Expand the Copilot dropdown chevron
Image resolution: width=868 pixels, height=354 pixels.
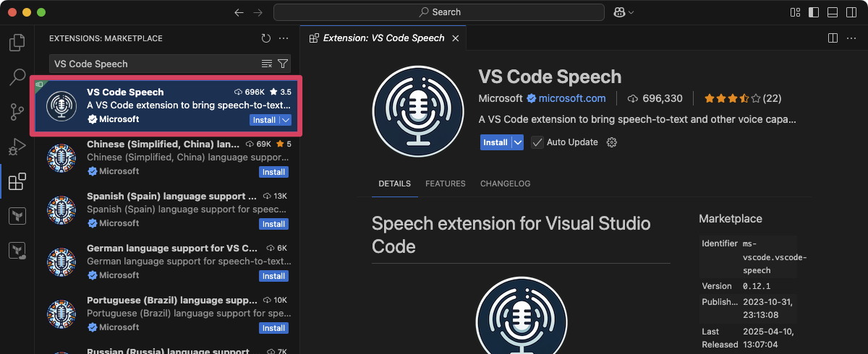[631, 12]
